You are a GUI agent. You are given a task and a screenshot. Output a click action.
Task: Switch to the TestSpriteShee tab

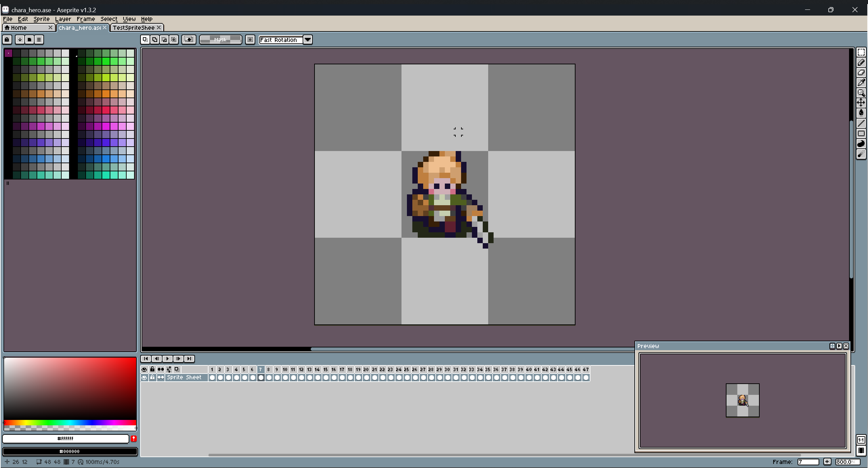pyautogui.click(x=134, y=27)
